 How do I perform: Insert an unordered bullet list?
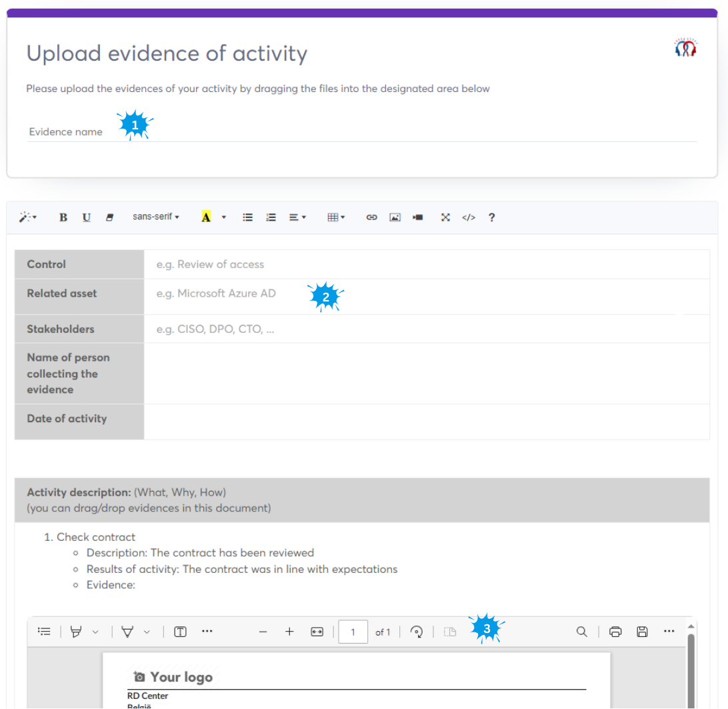coord(247,217)
